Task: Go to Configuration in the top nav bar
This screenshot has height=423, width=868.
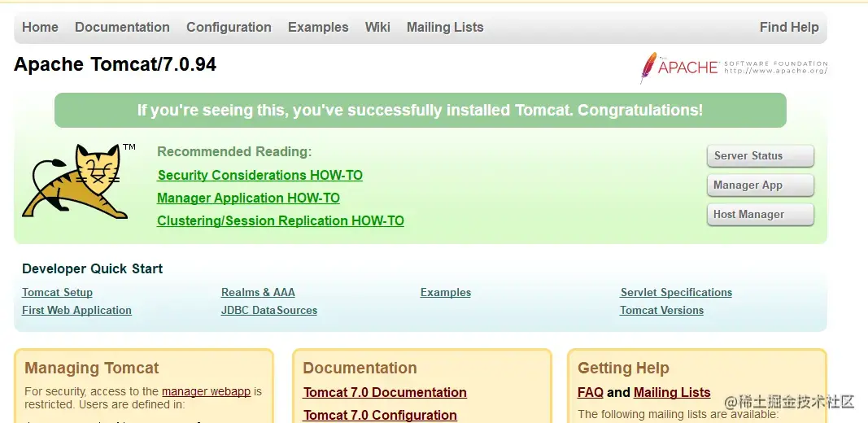Action: click(x=229, y=27)
